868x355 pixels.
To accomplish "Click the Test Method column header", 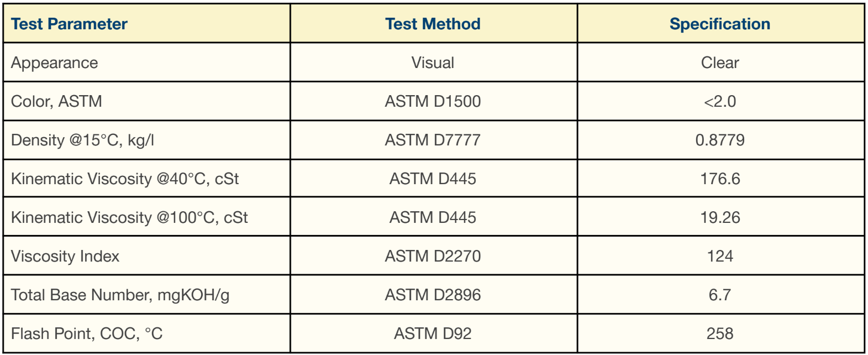I will (x=433, y=24).
